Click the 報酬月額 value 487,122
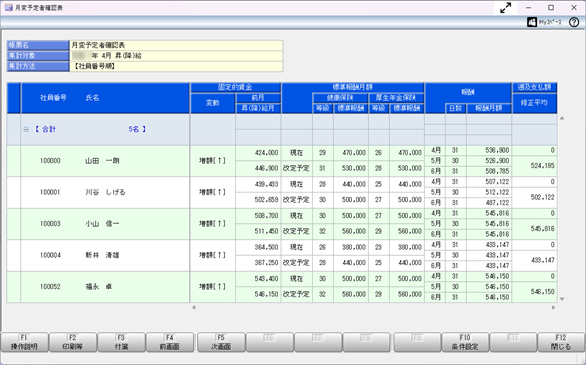Screen dimensions: 586x365 click(497, 203)
